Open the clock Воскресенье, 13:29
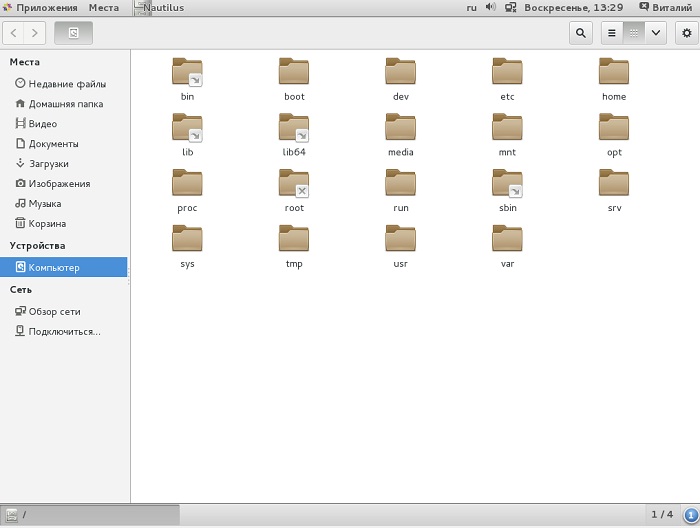This screenshot has width=700, height=528. tap(573, 8)
